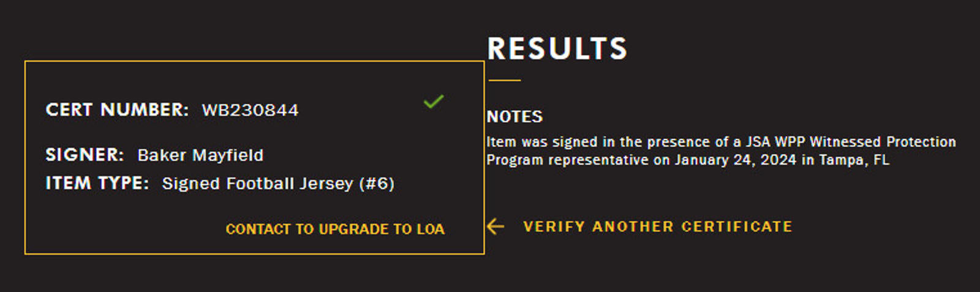Click Contact to Upgrade to LOA

[335, 229]
